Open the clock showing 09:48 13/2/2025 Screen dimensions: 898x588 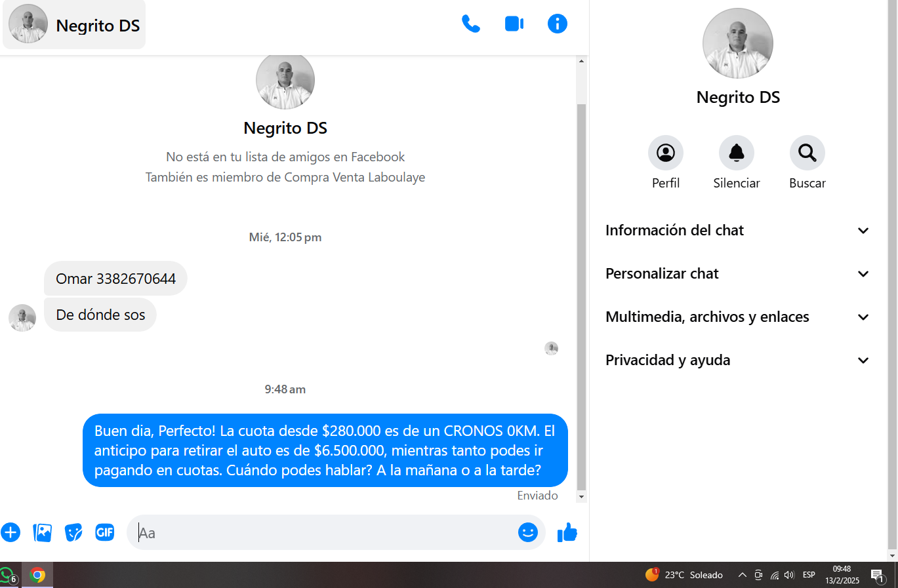click(x=842, y=575)
